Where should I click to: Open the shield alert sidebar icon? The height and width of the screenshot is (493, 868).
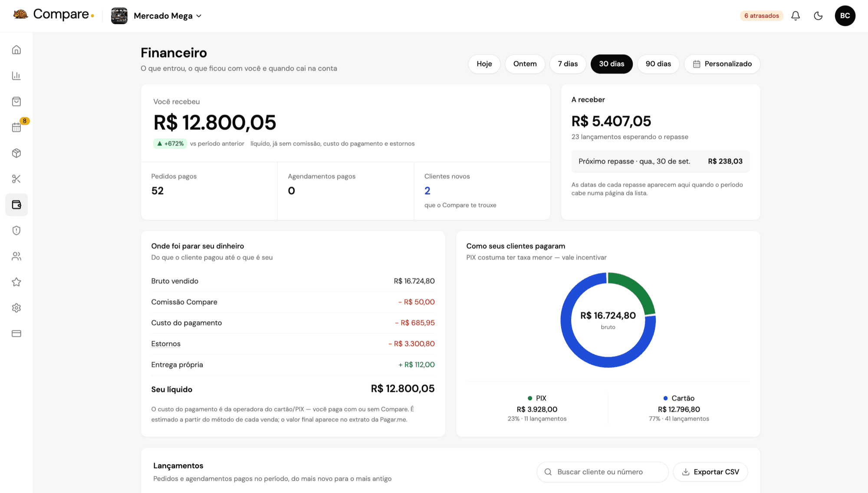16,230
